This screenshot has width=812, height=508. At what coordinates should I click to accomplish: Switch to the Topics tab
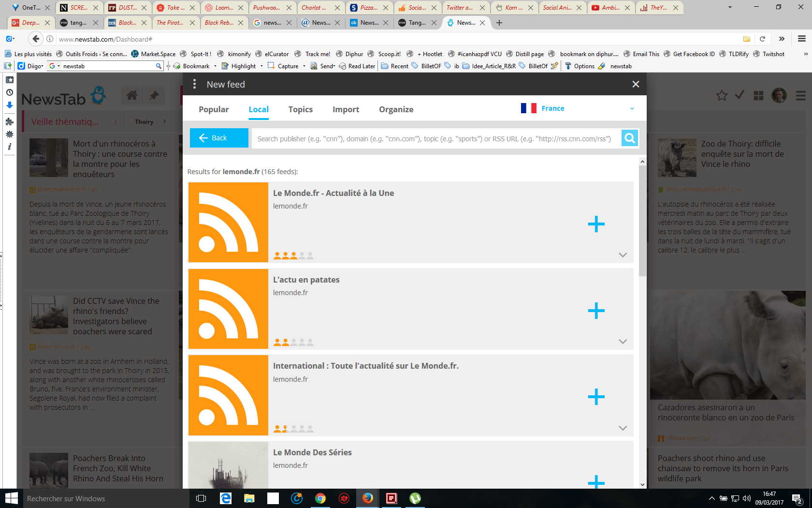pyautogui.click(x=301, y=109)
